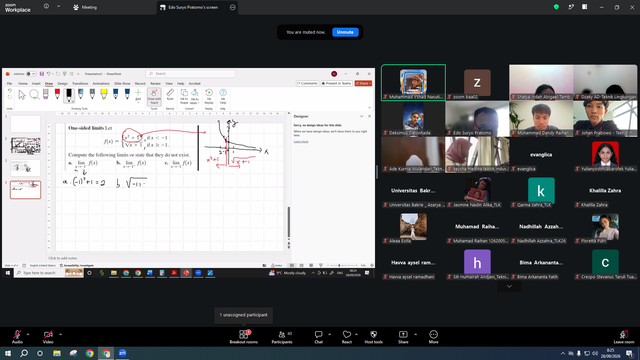This screenshot has width=640, height=360.
Task: Show more participants with down chevron
Action: pyautogui.click(x=509, y=287)
